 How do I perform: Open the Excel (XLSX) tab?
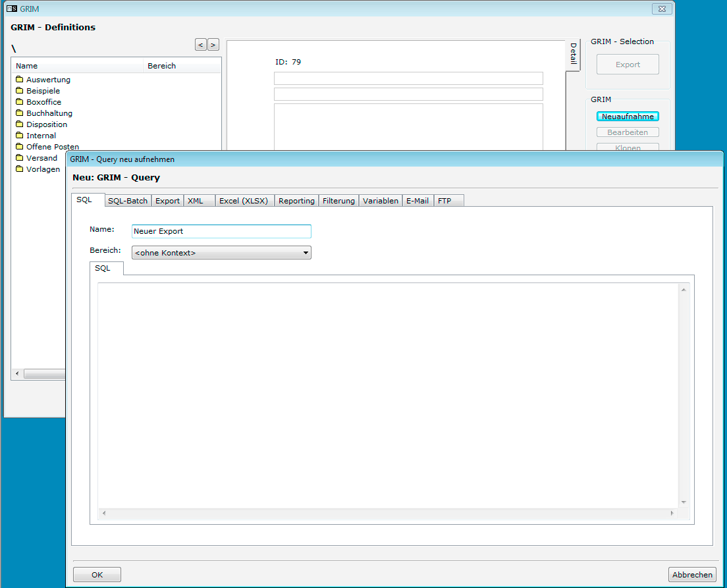(244, 201)
